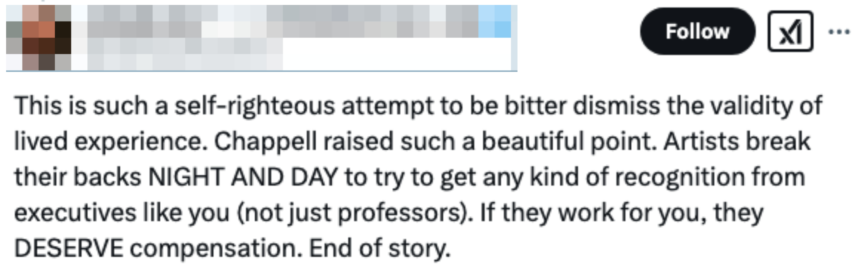Click the word "executives" in the post
The image size is (868, 279).
pyautogui.click(x=75, y=213)
